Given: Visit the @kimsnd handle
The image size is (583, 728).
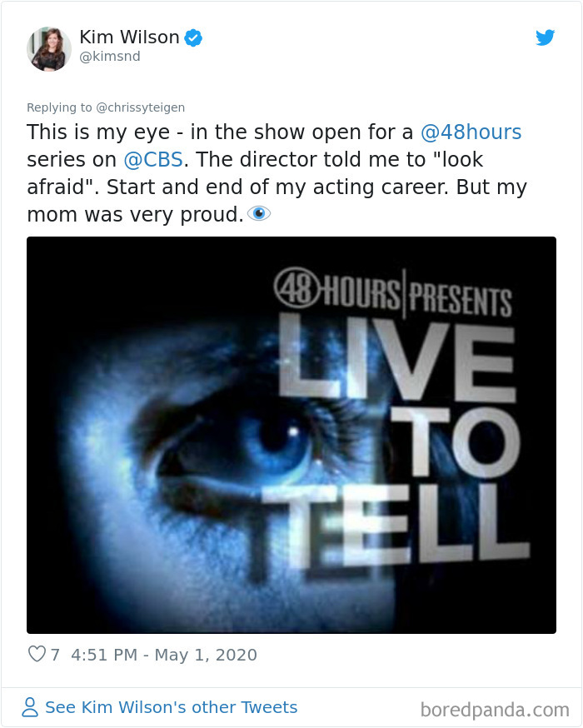Looking at the screenshot, I should pos(110,57).
